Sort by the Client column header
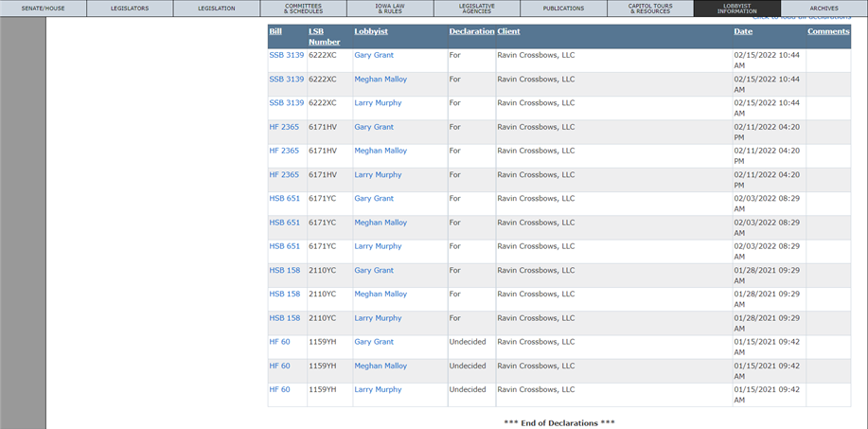The image size is (868, 429). tap(508, 31)
